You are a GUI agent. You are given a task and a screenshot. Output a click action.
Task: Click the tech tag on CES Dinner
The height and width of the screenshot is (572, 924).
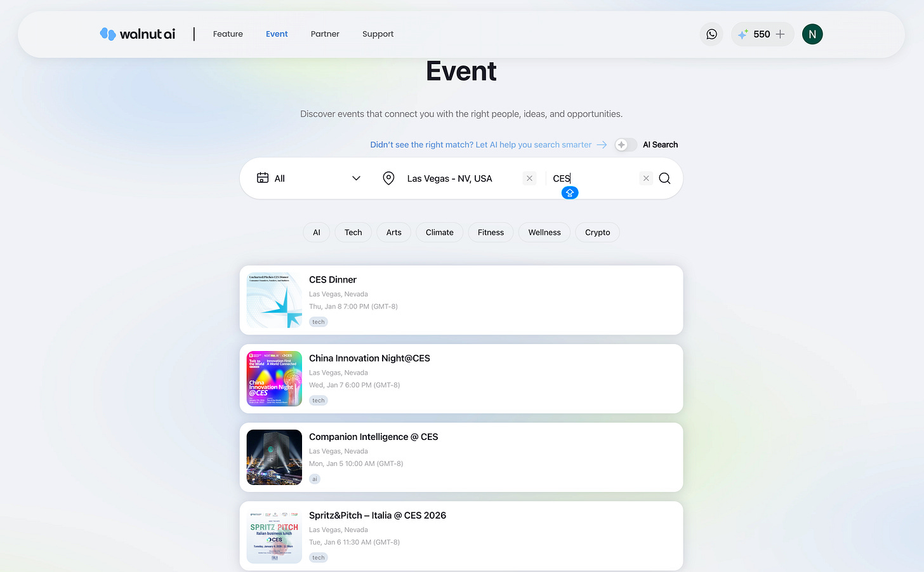point(319,322)
